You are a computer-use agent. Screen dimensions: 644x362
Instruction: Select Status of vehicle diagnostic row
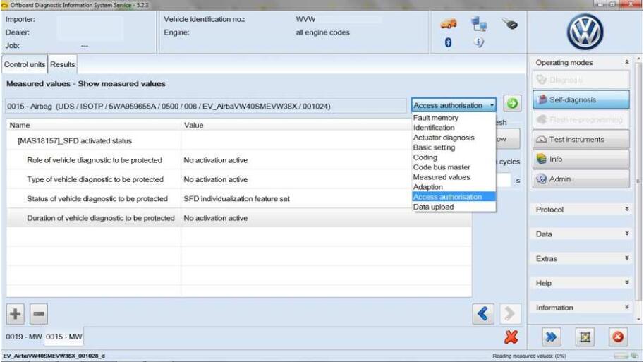click(238, 198)
